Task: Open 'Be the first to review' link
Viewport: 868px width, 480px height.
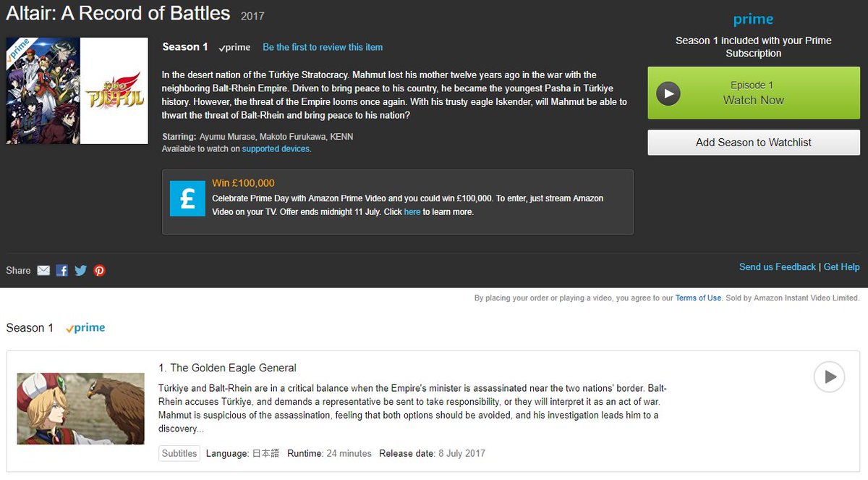Action: [323, 47]
